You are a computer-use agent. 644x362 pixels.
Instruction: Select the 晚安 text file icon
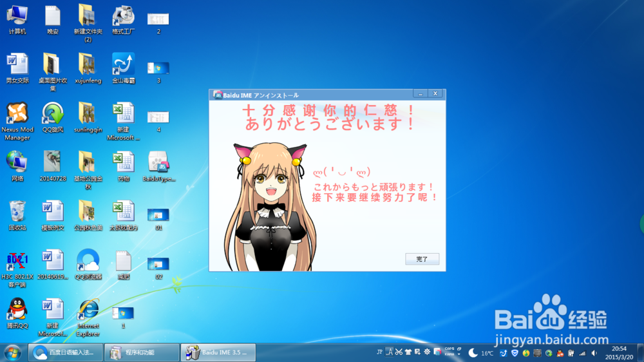[53, 21]
